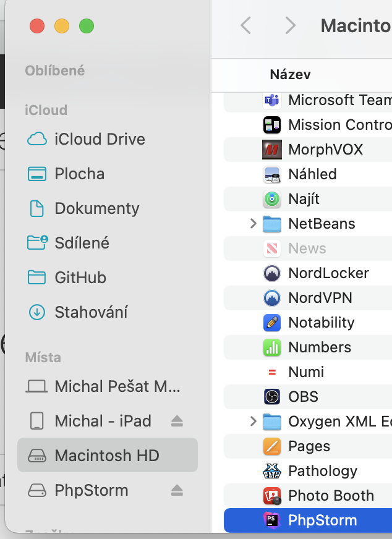Select the MorphVOX red M icon
The height and width of the screenshot is (539, 392).
coord(272,150)
